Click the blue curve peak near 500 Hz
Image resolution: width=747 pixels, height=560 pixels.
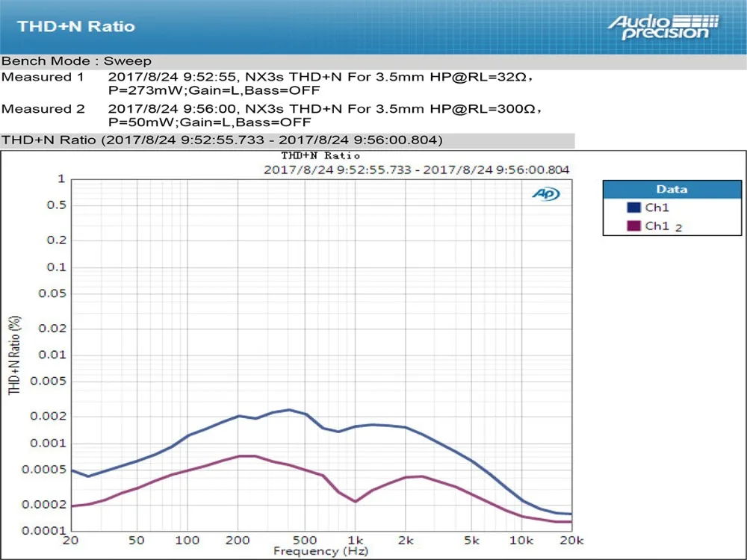coord(288,409)
